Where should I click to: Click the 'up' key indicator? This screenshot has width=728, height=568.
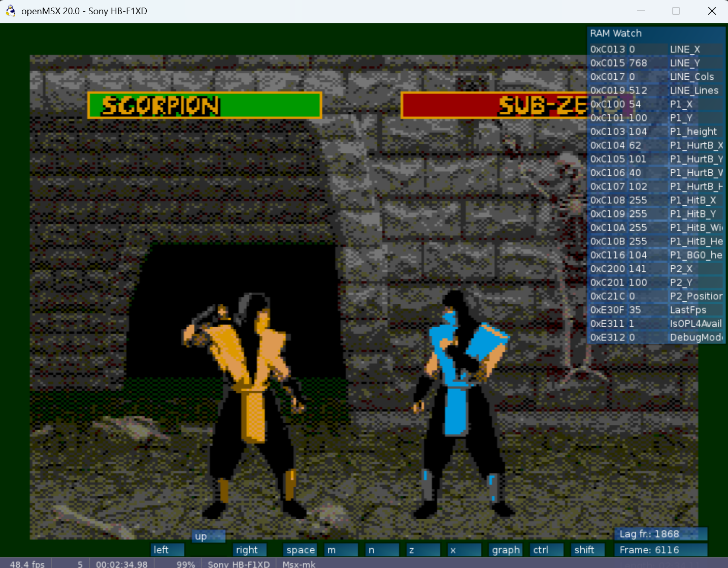tap(209, 536)
